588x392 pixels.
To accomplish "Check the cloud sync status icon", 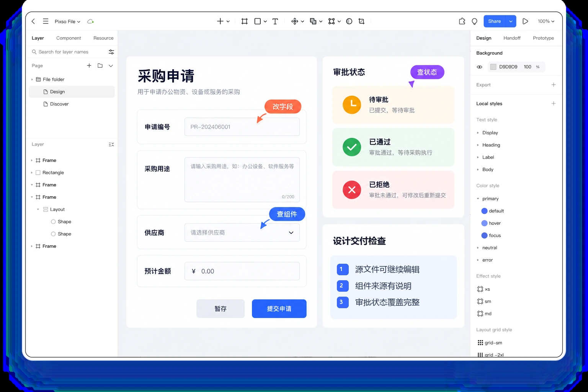I will pos(90,21).
